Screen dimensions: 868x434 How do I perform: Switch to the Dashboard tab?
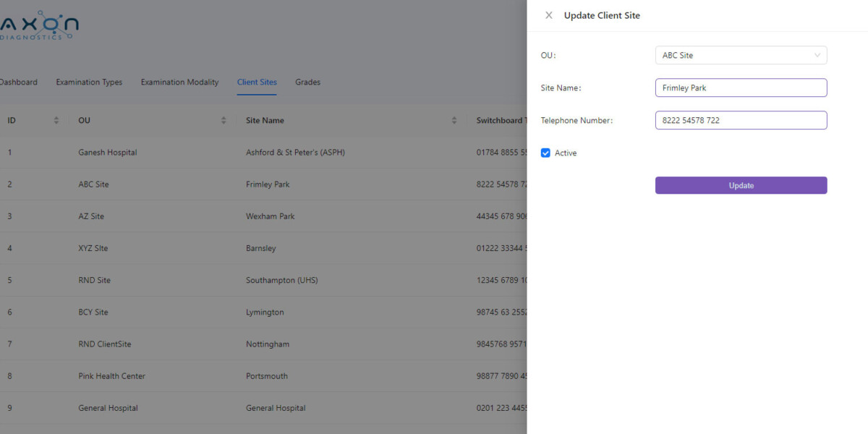pyautogui.click(x=18, y=82)
